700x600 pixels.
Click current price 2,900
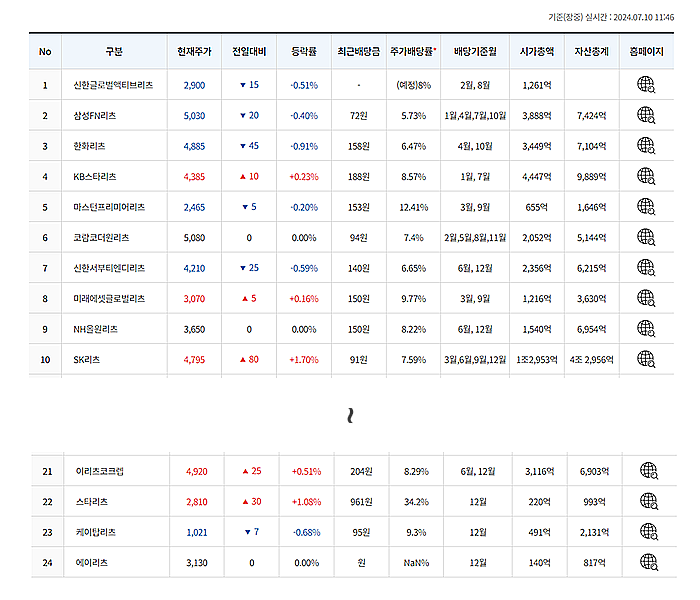(194, 85)
